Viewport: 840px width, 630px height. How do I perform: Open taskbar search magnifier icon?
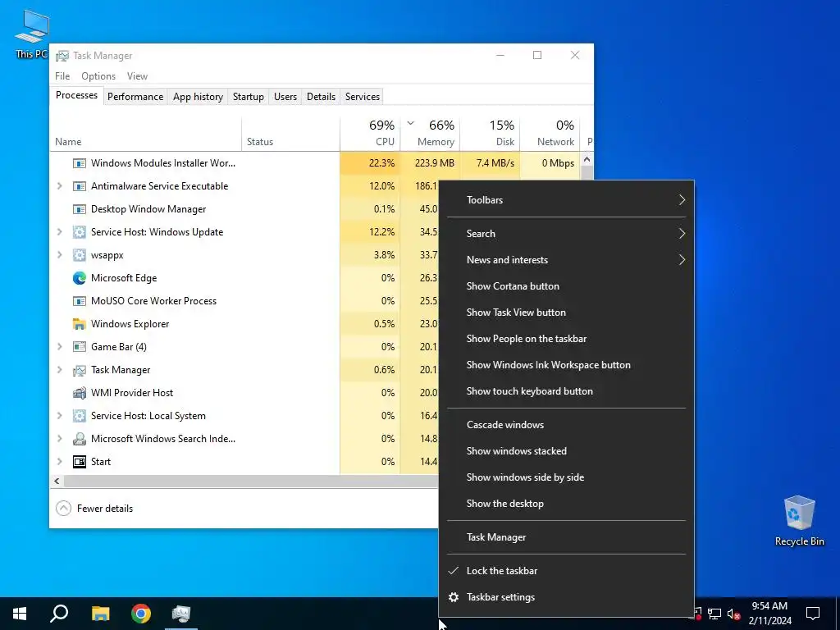[x=59, y=614]
